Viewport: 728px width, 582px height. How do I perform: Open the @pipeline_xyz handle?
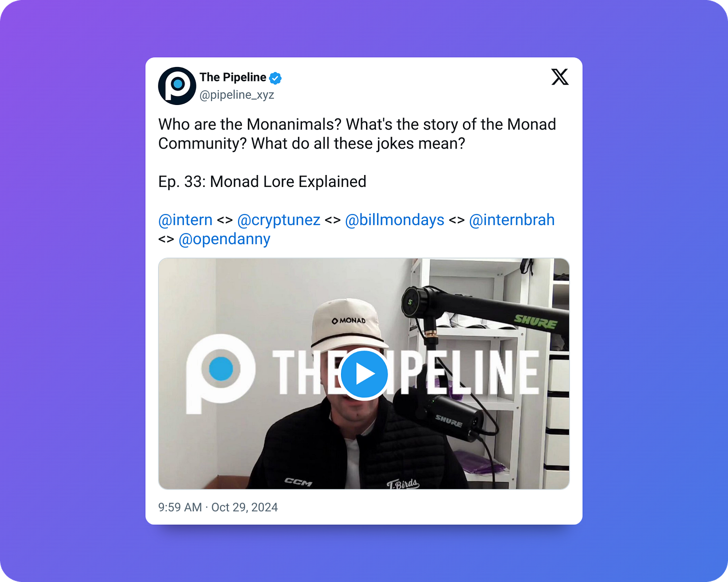[x=237, y=95]
